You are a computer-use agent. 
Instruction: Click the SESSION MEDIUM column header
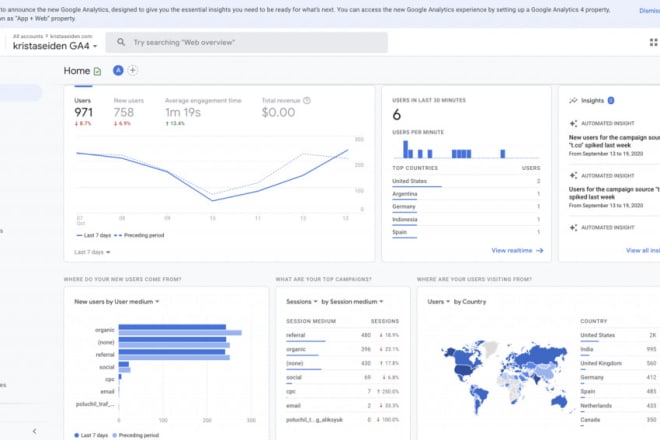tap(311, 321)
